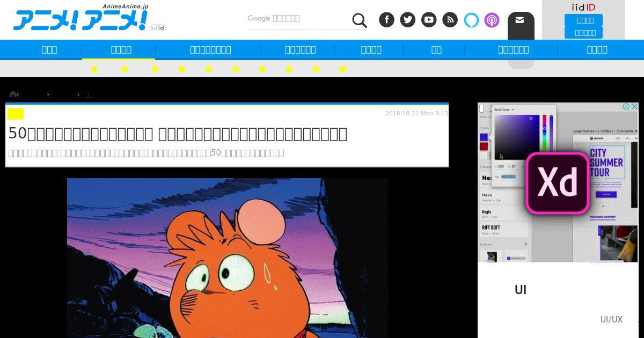Click the magnifier search icon
The image size is (644, 338).
point(360,20)
